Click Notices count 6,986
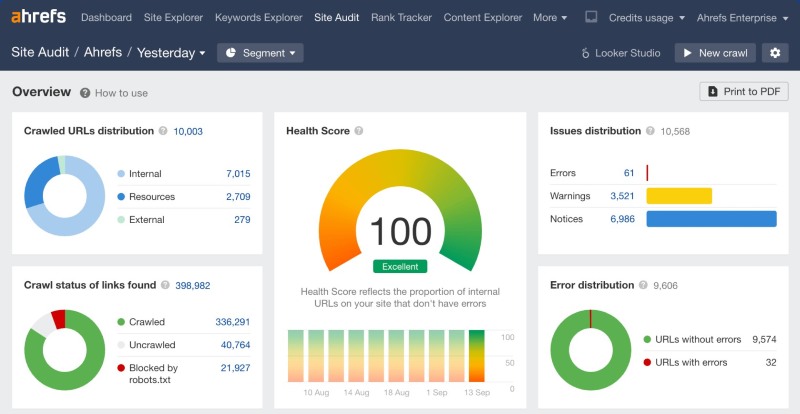The width and height of the screenshot is (800, 414). (x=622, y=218)
